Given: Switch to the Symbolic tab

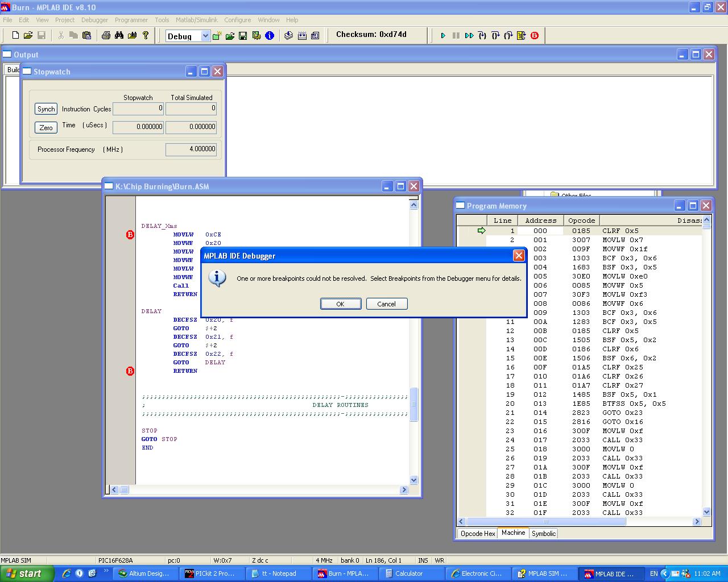Looking at the screenshot, I should pos(544,534).
